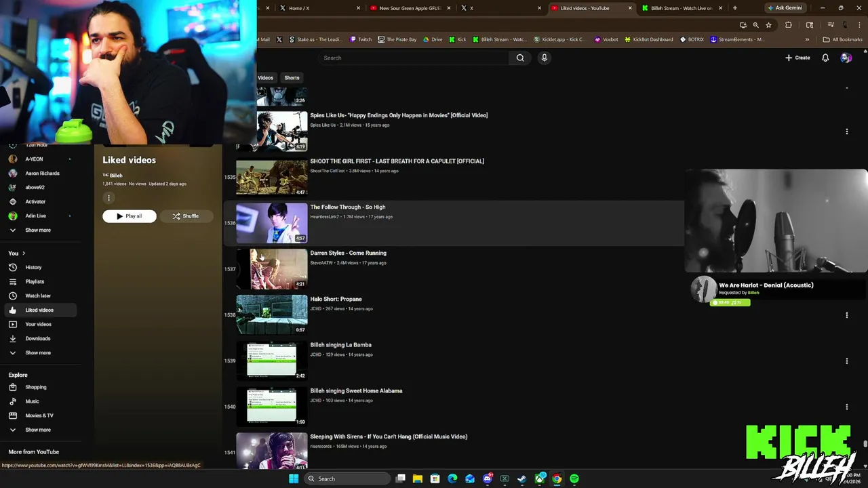Image resolution: width=868 pixels, height=488 pixels.
Task: Click SHOOT THE GIRL FIRST video title
Action: coord(397,161)
